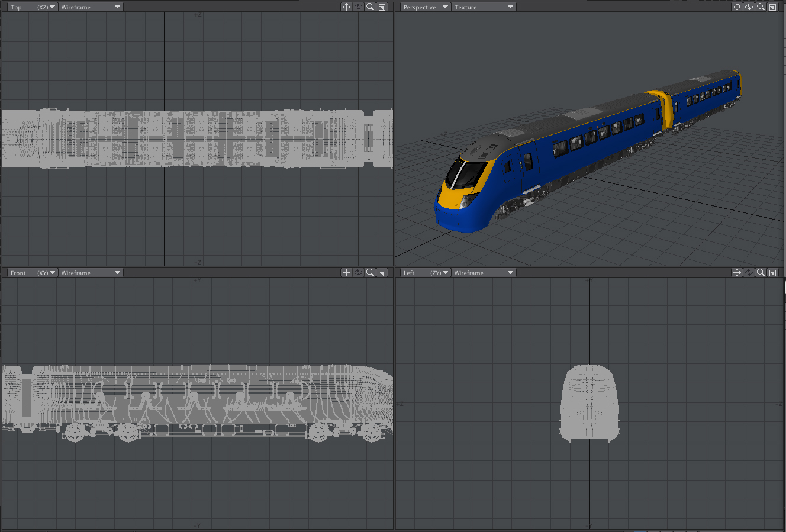The image size is (786, 532).
Task: Click the zoom magnifier icon in the Perspective viewport
Action: (761, 7)
